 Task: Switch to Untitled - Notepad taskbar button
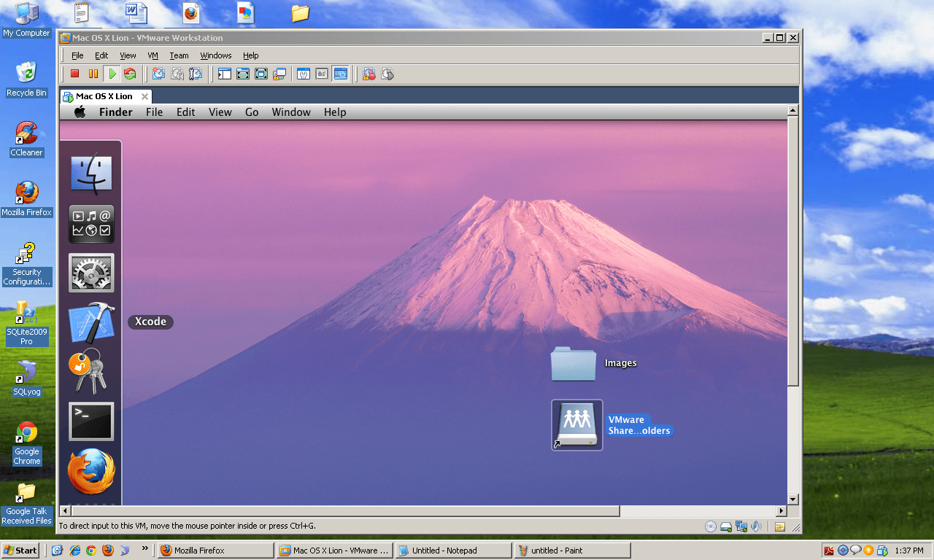(453, 551)
